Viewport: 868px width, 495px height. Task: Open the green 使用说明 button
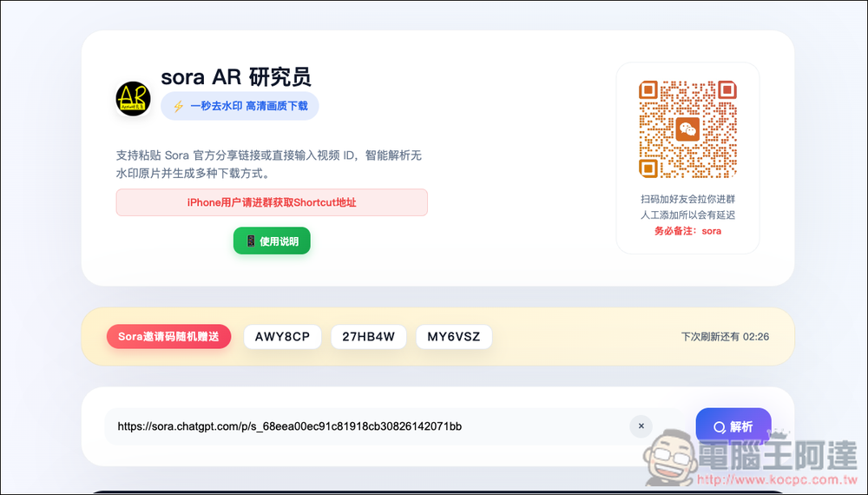point(272,241)
